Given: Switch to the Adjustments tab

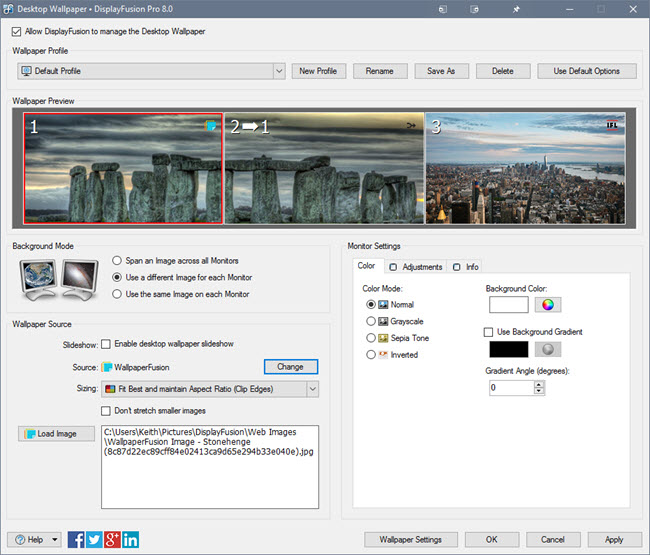Looking at the screenshot, I should (x=416, y=267).
